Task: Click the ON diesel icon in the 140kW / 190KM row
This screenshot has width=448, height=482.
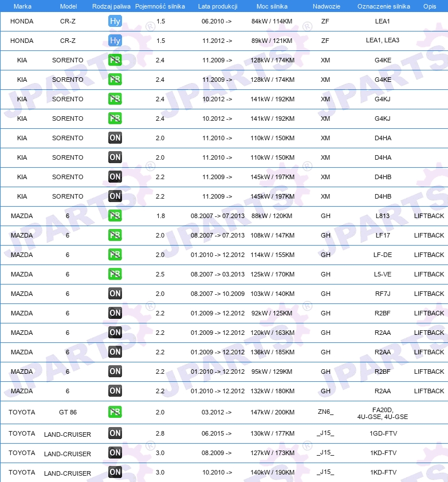Action: tap(115, 472)
